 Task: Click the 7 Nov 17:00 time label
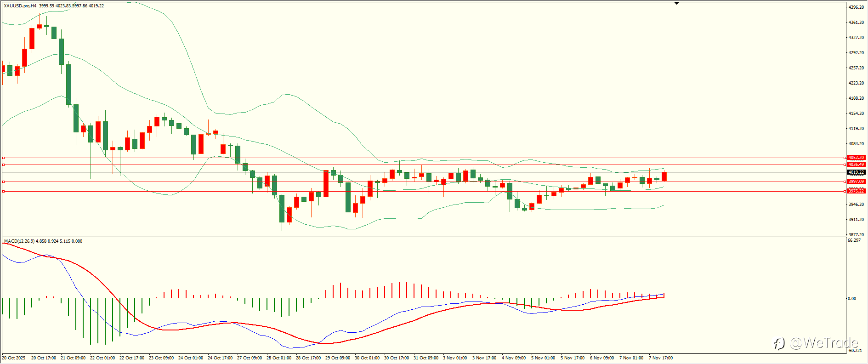coord(661,358)
